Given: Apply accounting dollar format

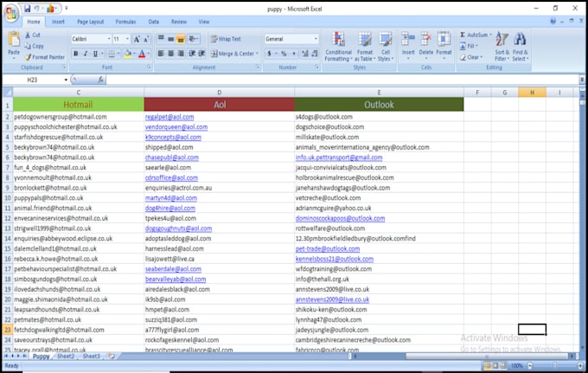Looking at the screenshot, I should [269, 54].
